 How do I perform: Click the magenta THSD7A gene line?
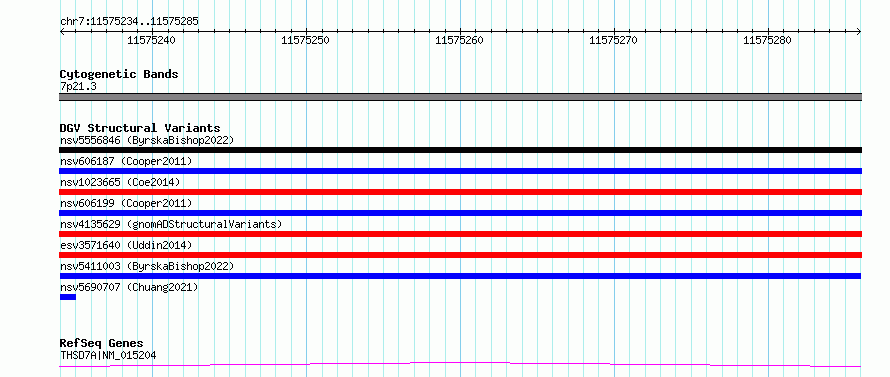point(460,364)
